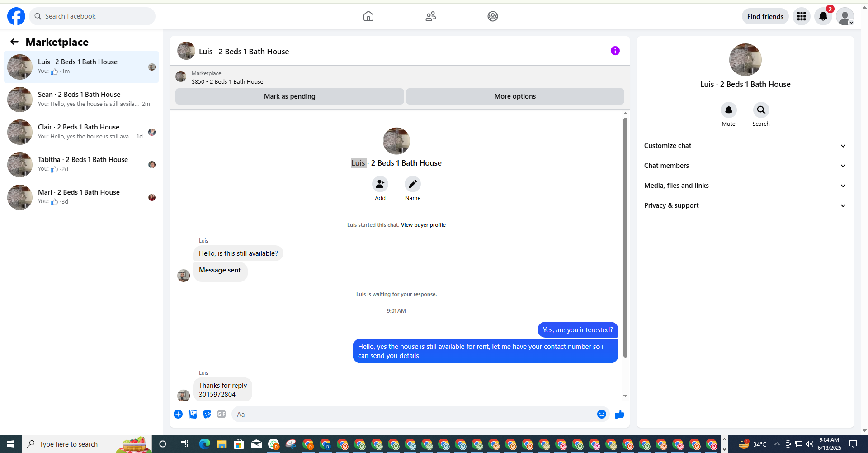Open Microsoft Store from the taskbar
This screenshot has height=453, width=868.
(x=239, y=444)
